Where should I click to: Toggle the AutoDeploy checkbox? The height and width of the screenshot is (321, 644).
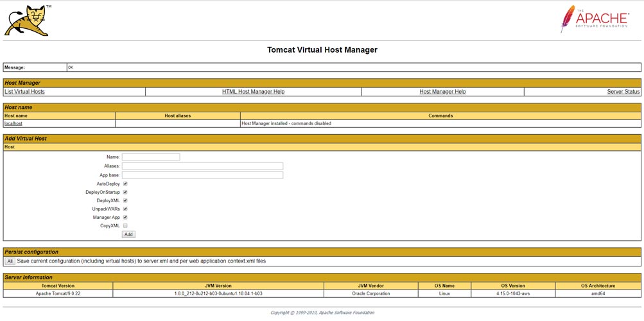click(125, 184)
